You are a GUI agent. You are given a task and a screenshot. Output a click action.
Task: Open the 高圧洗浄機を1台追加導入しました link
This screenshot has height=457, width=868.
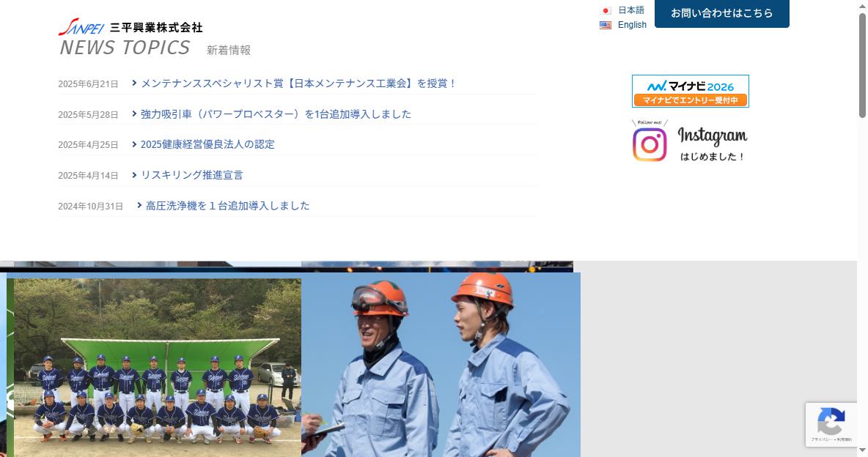[x=227, y=206]
